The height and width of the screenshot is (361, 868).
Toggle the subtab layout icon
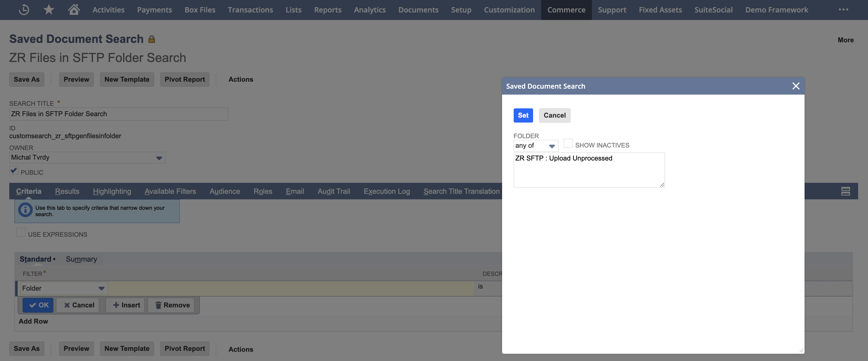[845, 191]
